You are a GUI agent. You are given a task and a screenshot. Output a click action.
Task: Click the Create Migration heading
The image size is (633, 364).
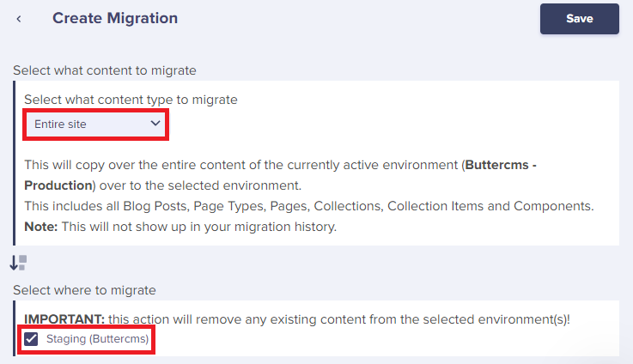115,18
